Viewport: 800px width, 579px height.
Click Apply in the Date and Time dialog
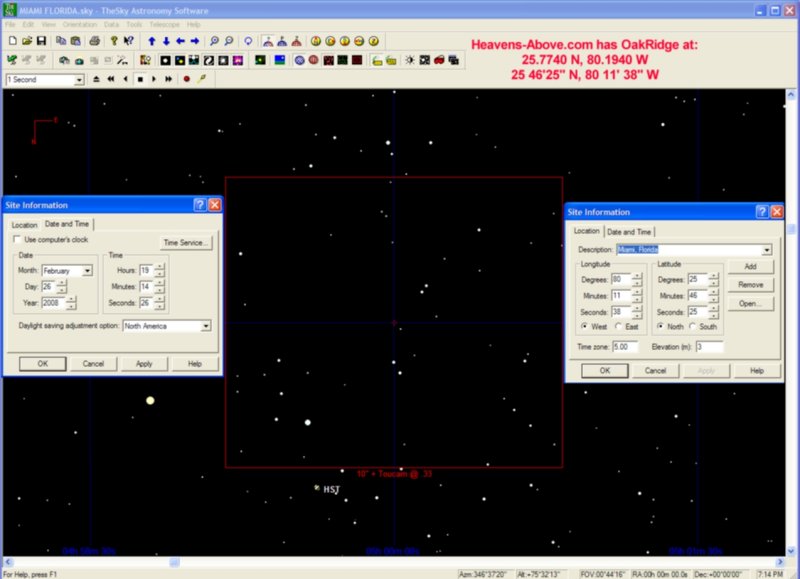coord(144,364)
